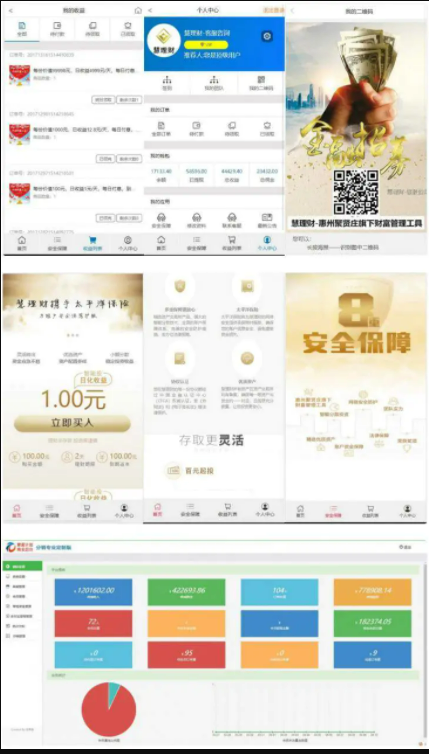This screenshot has height=754, width=429.
Task: Open the light-blue 104 dashboard tile
Action: click(x=279, y=592)
